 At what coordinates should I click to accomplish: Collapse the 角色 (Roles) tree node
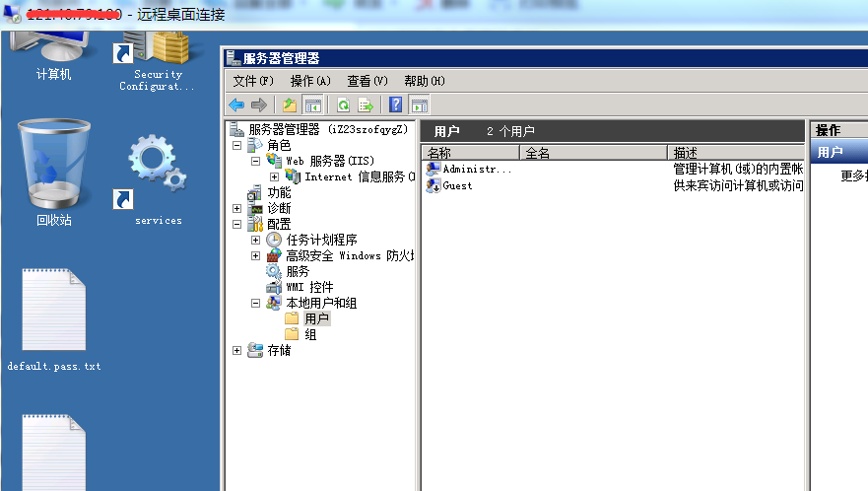point(237,145)
